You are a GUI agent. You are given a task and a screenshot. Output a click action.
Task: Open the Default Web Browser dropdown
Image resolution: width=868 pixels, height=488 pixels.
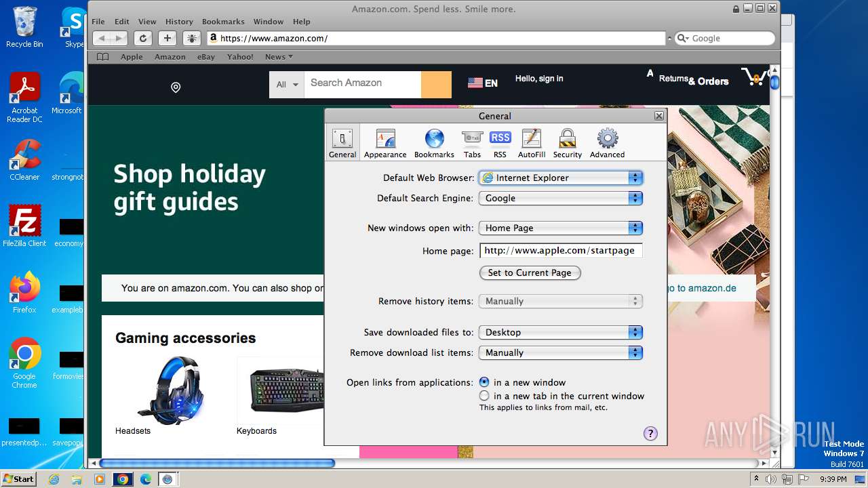tap(561, 178)
